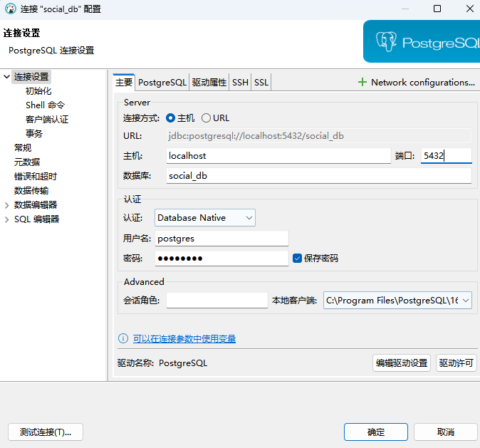Viewport: 480px width, 448px height.
Task: Click Network configurations... link
Action: 423,82
